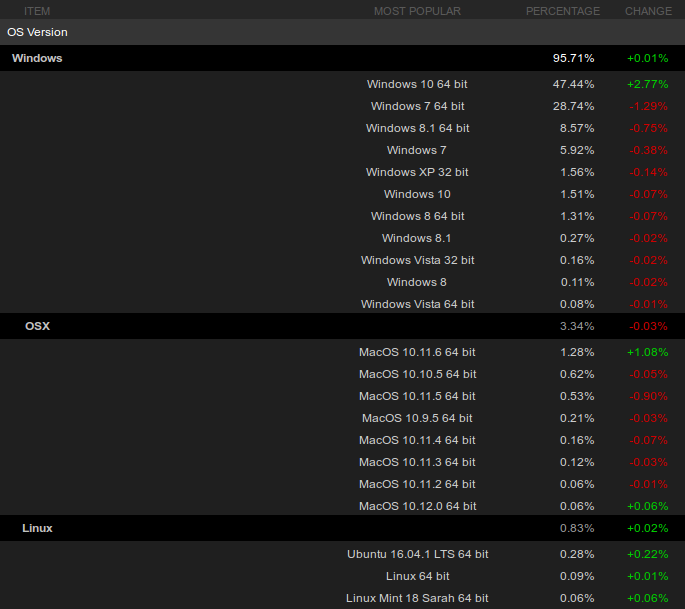Image resolution: width=685 pixels, height=609 pixels.
Task: Click the MacOS 10.10.5 64 bit entry
Action: 417,374
